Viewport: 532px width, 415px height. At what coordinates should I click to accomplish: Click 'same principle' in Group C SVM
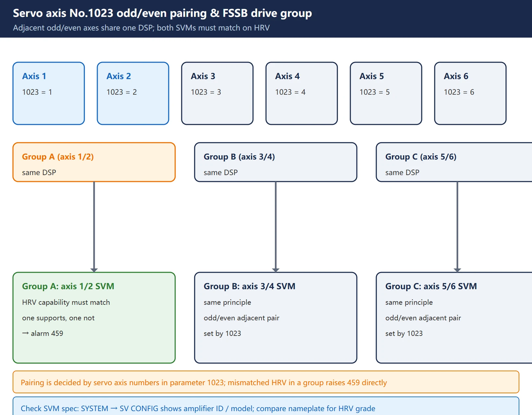click(x=409, y=302)
